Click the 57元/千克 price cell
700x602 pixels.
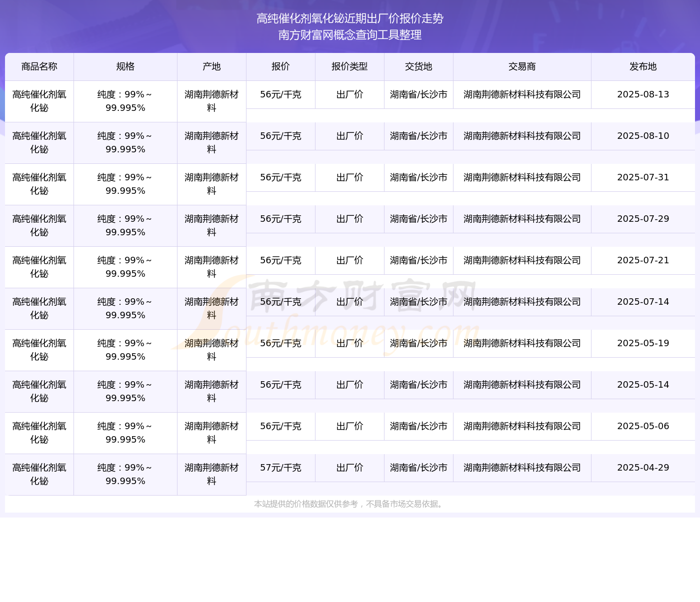pos(280,468)
